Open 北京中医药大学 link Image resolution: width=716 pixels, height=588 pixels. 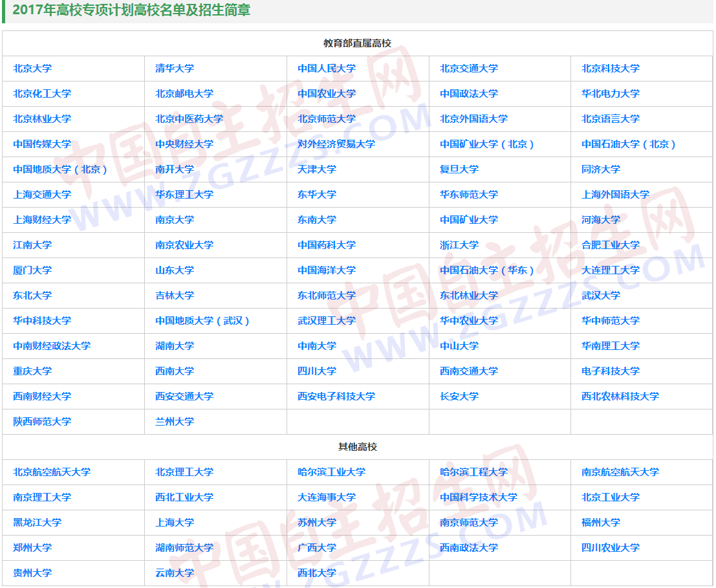coord(189,118)
